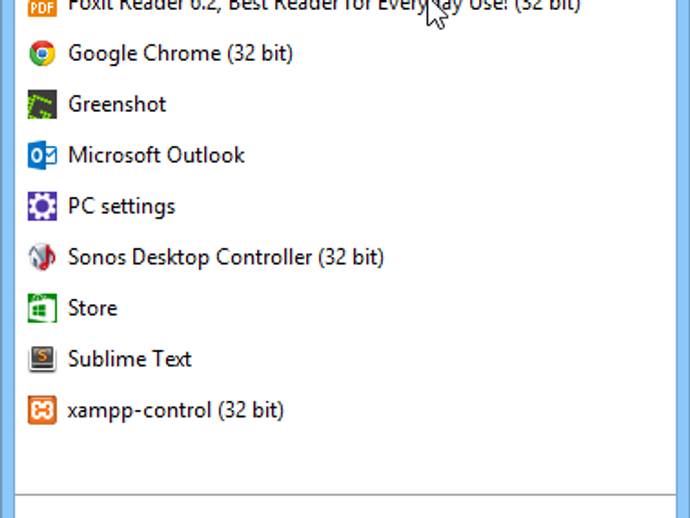Screen dimensions: 690x518
Task: Choose the Store text entry
Action: click(92, 309)
